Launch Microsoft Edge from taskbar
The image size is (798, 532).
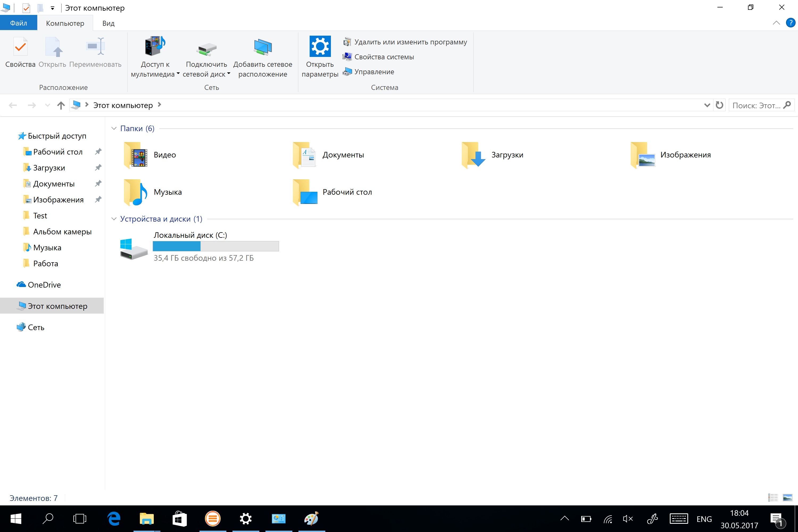[114, 519]
